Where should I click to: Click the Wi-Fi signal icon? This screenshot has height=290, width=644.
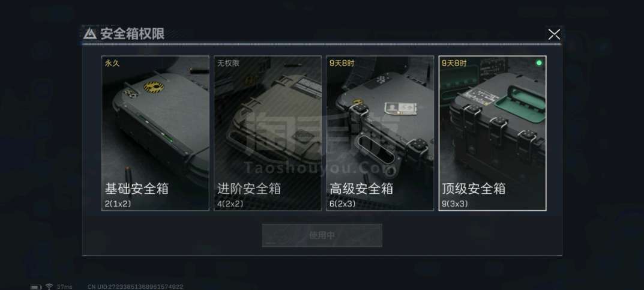coord(49,286)
